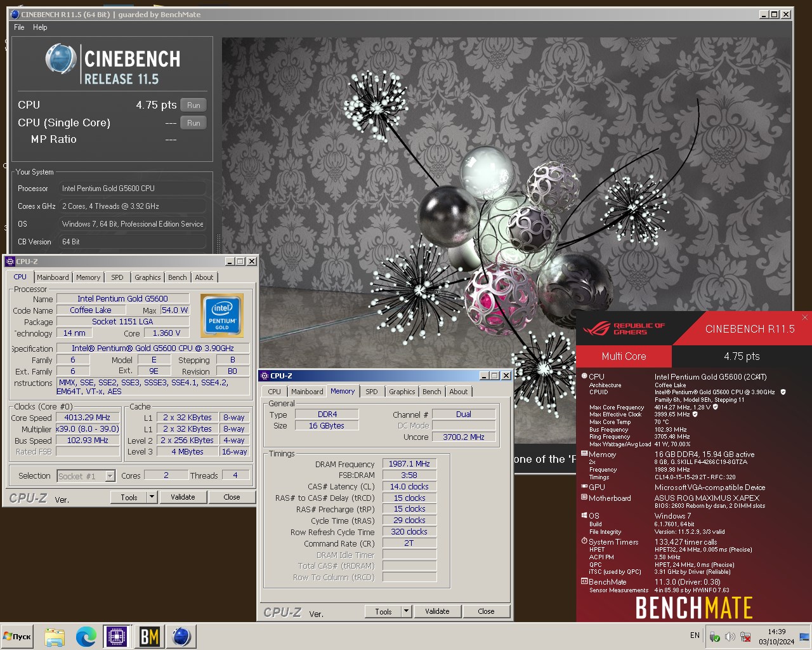
Task: Click the show desktop icon at tray end
Action: [804, 637]
